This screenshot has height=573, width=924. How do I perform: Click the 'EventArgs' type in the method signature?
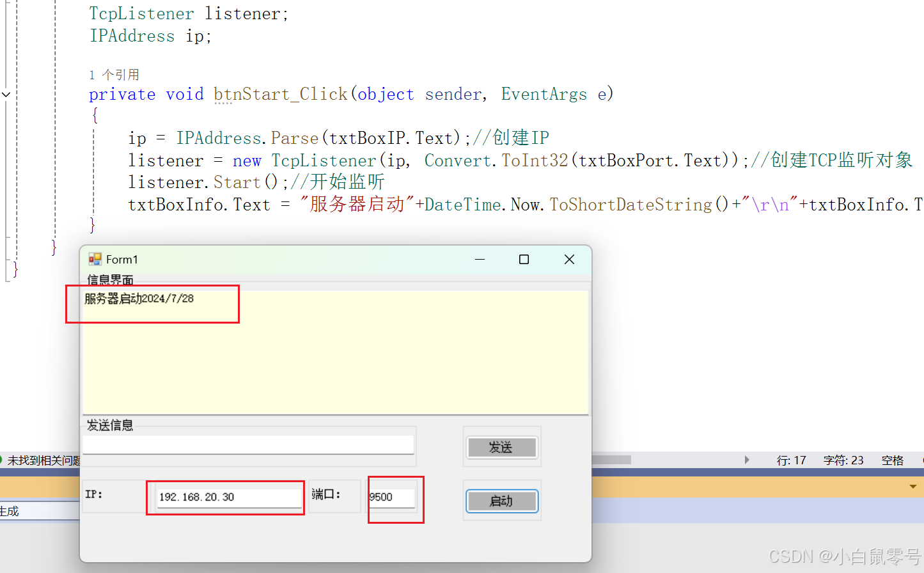(x=544, y=94)
